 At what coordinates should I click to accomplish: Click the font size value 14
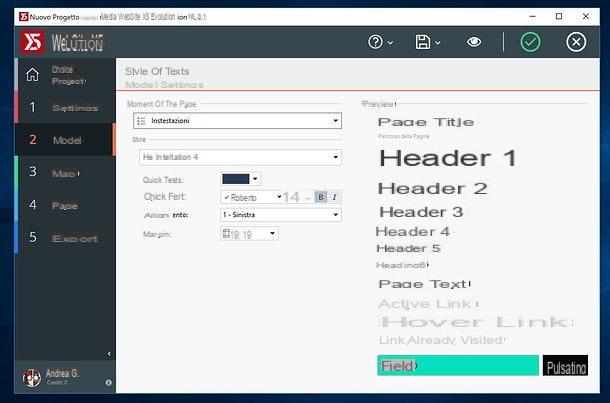pos(291,197)
